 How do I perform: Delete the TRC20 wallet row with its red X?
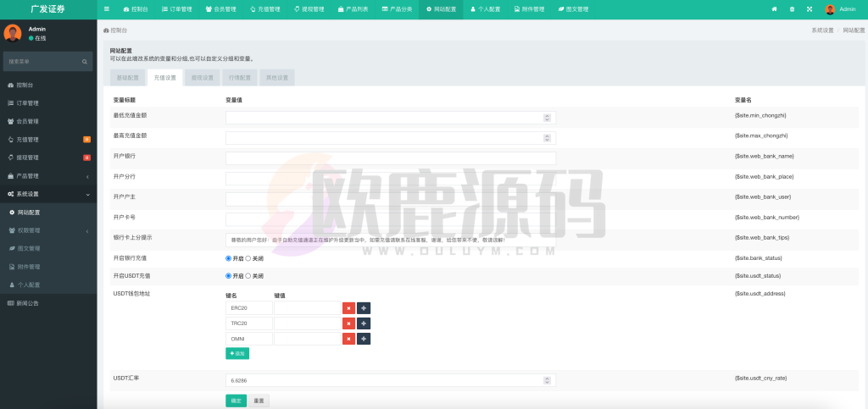[x=348, y=323]
